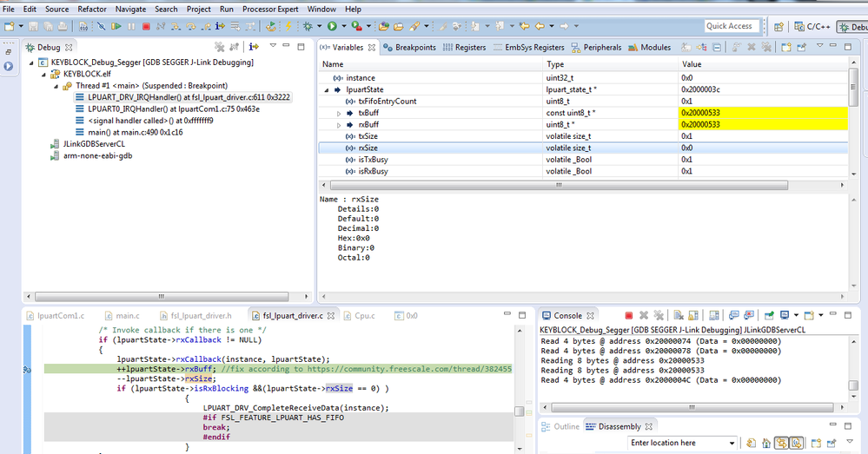Collapse the KEYBLOCK.elf tree node
868x454 pixels.
click(x=43, y=74)
